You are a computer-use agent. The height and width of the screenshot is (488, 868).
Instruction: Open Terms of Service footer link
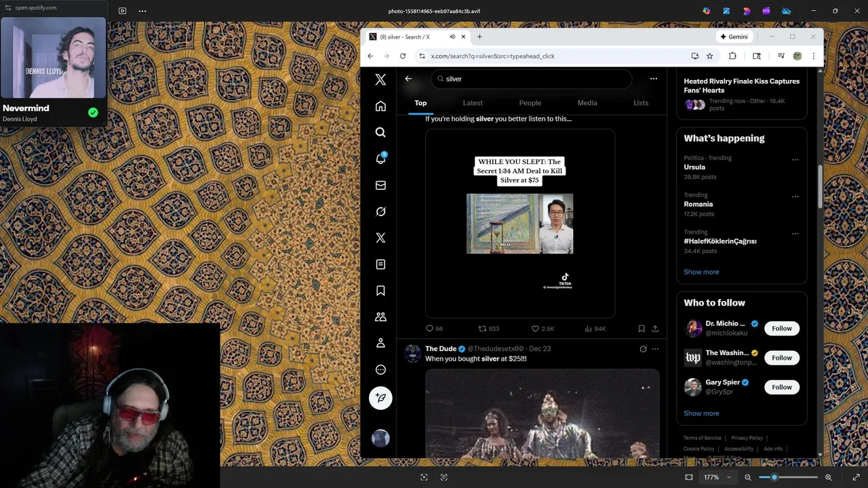pos(703,438)
